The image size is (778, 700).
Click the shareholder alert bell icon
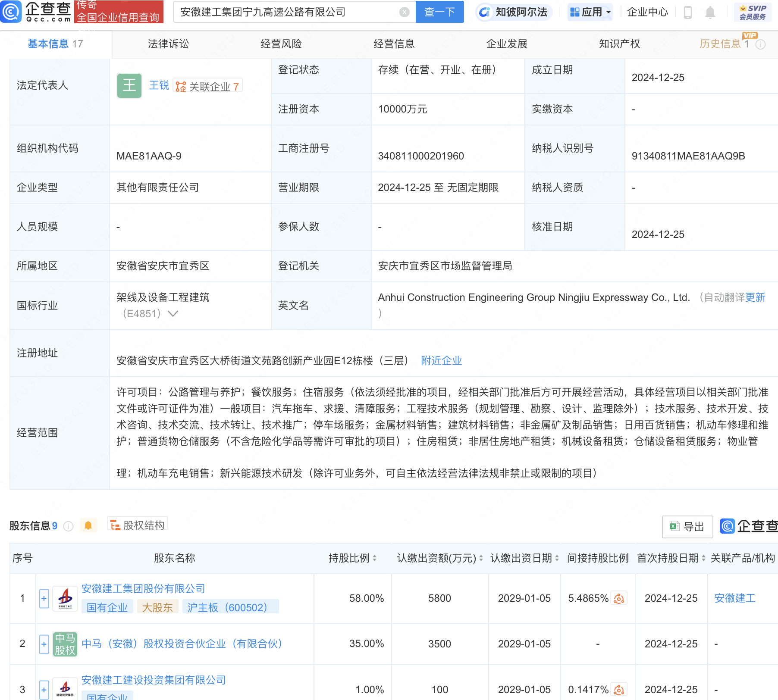[88, 525]
